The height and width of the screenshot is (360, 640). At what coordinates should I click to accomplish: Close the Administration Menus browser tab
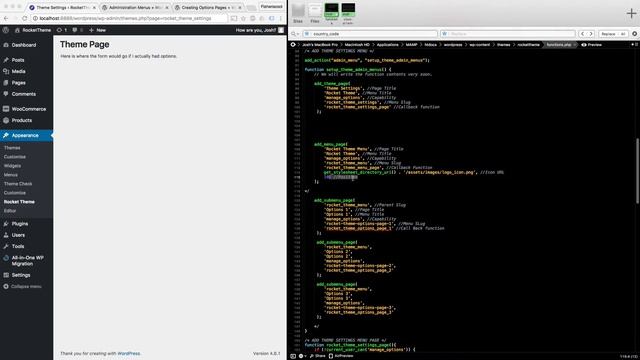point(167,8)
